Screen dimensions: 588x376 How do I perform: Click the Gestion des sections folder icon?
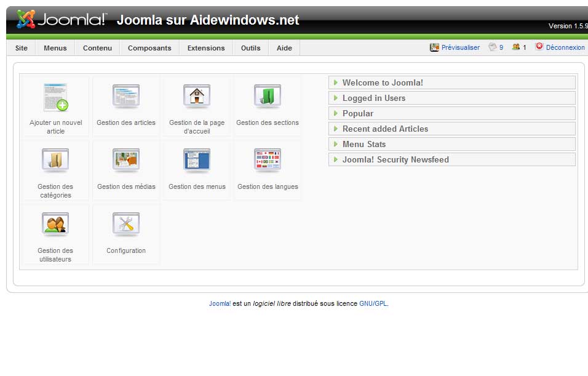268,97
